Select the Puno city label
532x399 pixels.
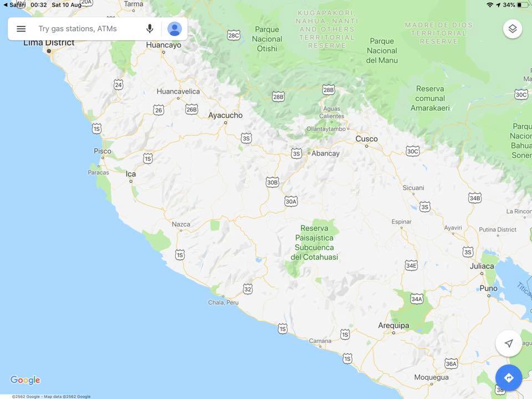pyautogui.click(x=489, y=288)
